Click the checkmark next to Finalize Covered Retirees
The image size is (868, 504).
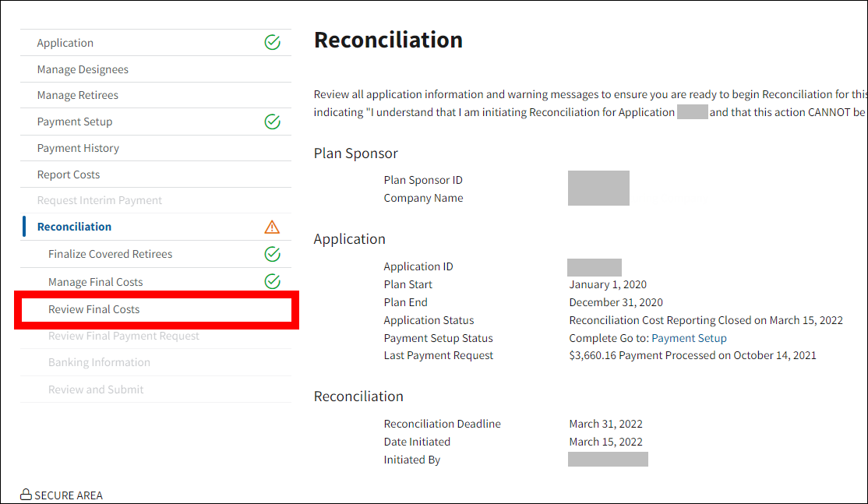click(x=272, y=254)
